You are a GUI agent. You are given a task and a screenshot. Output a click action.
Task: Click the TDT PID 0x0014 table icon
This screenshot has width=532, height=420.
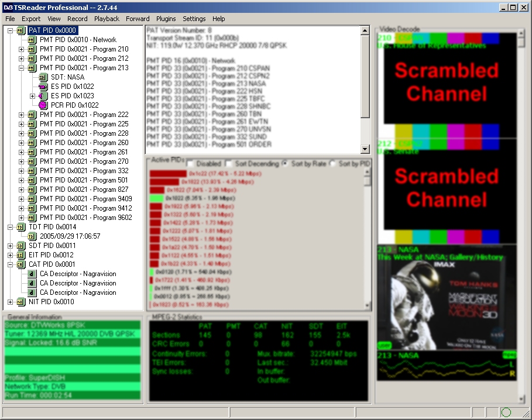click(22, 227)
